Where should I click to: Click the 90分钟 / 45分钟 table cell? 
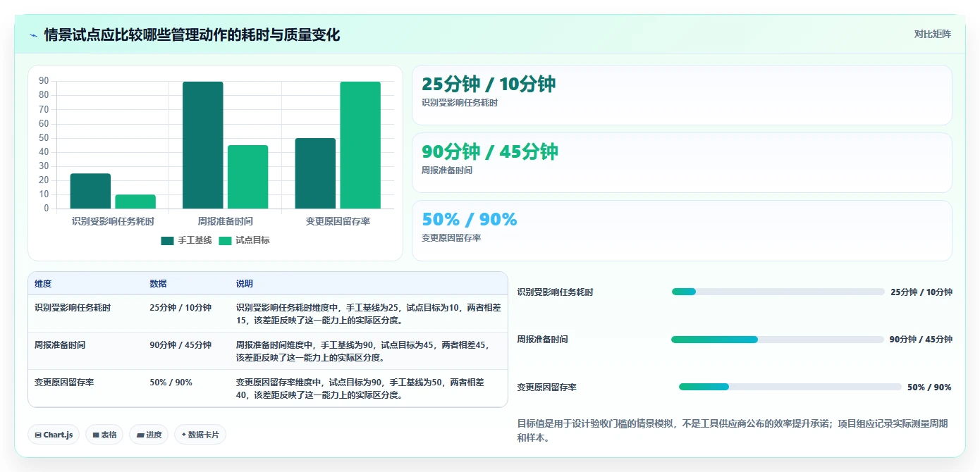[x=180, y=345]
